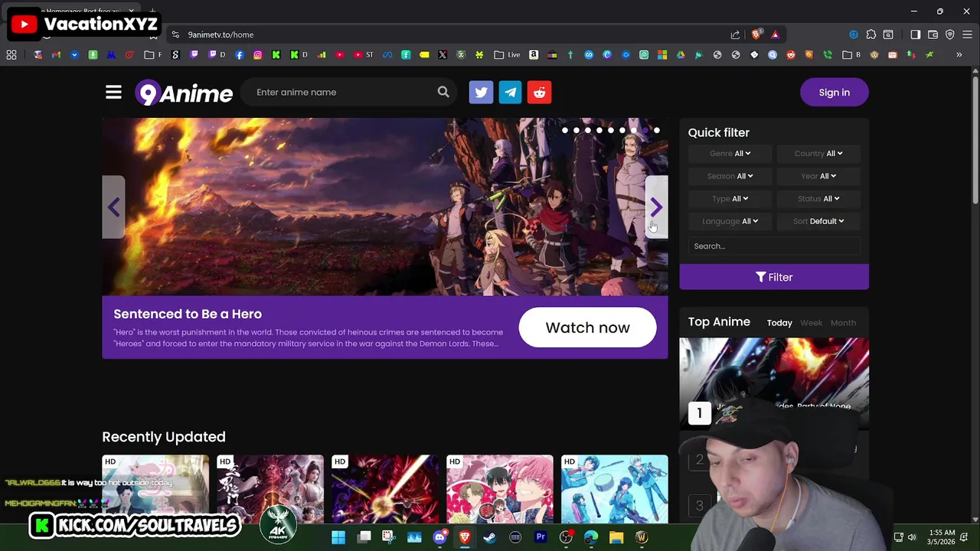Open the third Recently Updated thumbnail
This screenshot has width=980, height=551.
tap(385, 490)
